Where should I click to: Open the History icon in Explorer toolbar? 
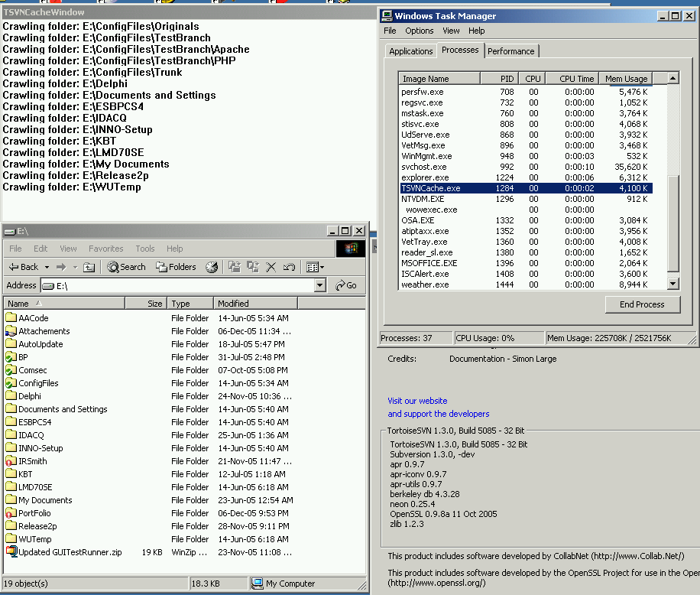point(212,267)
